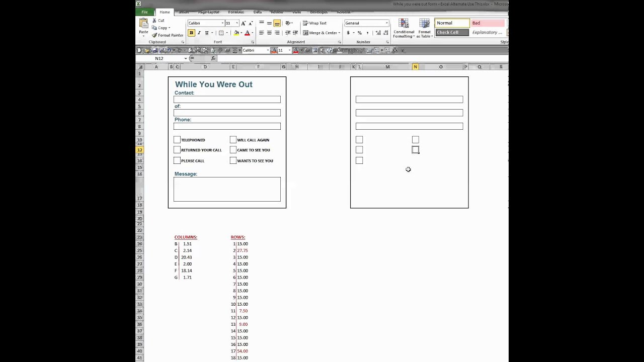This screenshot has height=362, width=644.
Task: Open the File tab
Action: [145, 12]
